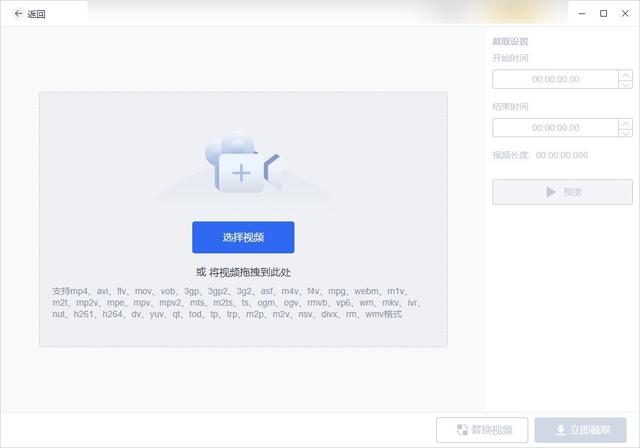Increase the 结束时间 with up arrow
This screenshot has height=448, width=640.
(x=625, y=123)
